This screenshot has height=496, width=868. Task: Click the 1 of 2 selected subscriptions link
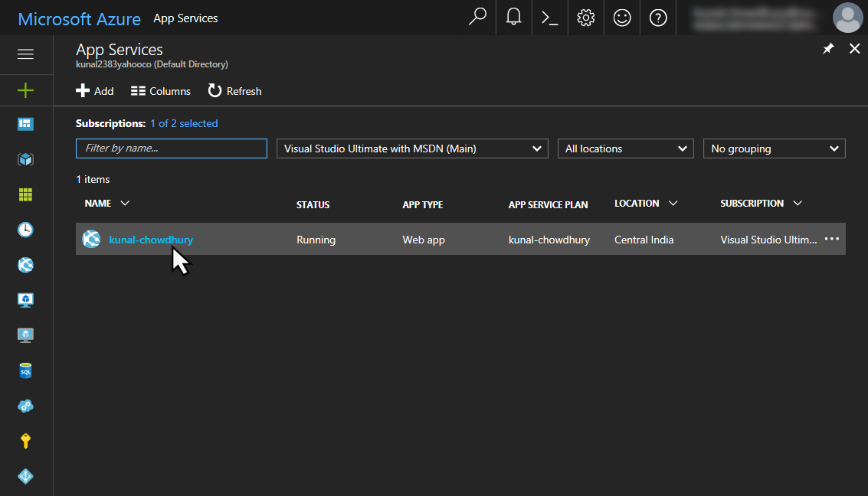184,123
